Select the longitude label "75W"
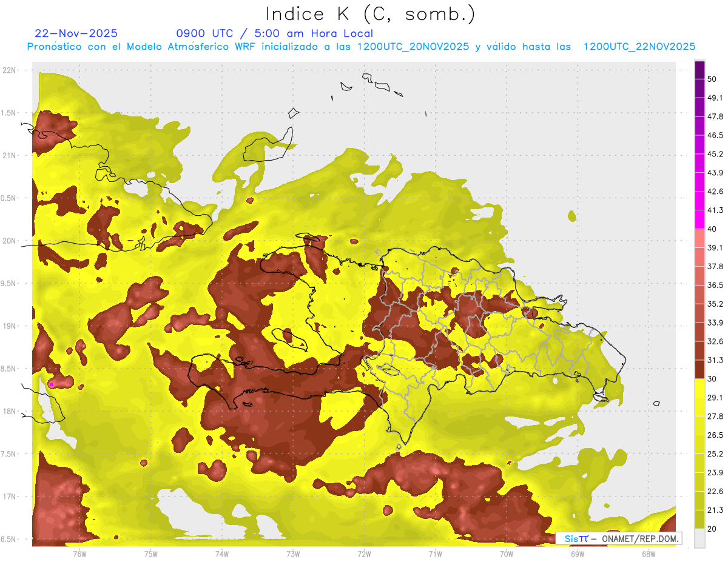The height and width of the screenshot is (562, 728). 151,554
